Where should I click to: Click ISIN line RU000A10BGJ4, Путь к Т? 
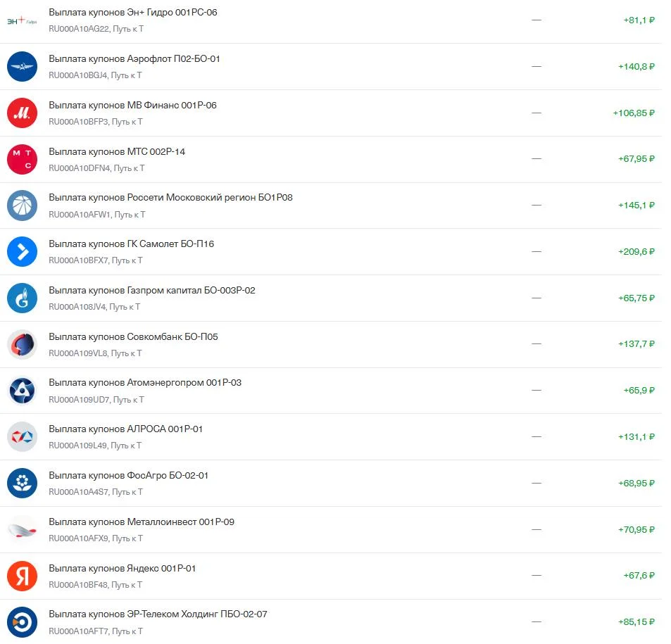(x=96, y=75)
